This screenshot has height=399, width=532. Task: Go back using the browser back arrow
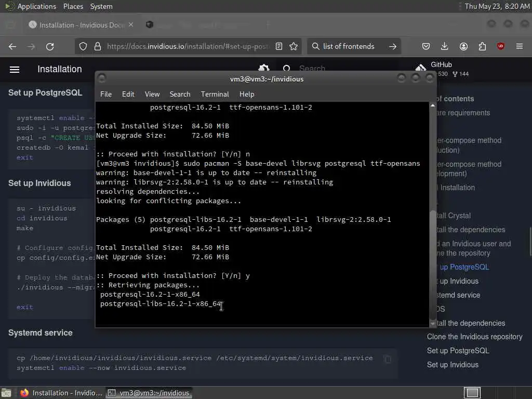(x=12, y=46)
